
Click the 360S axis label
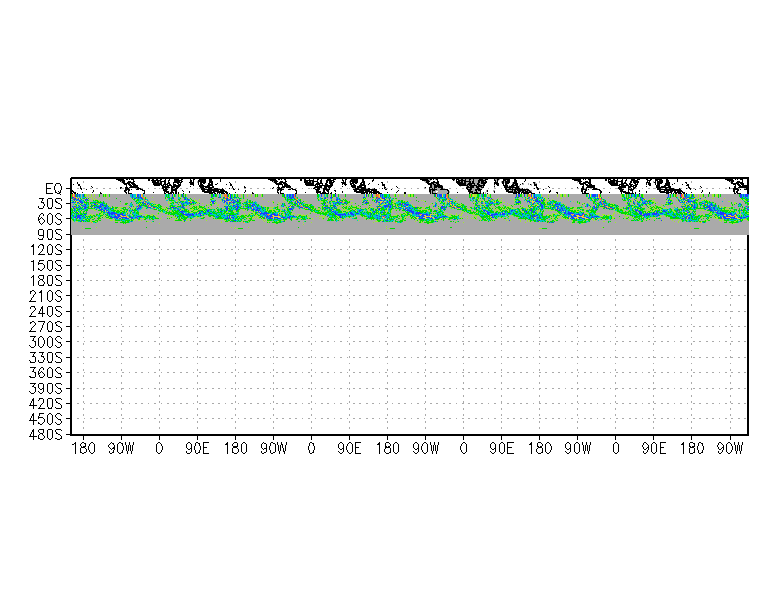(x=46, y=373)
